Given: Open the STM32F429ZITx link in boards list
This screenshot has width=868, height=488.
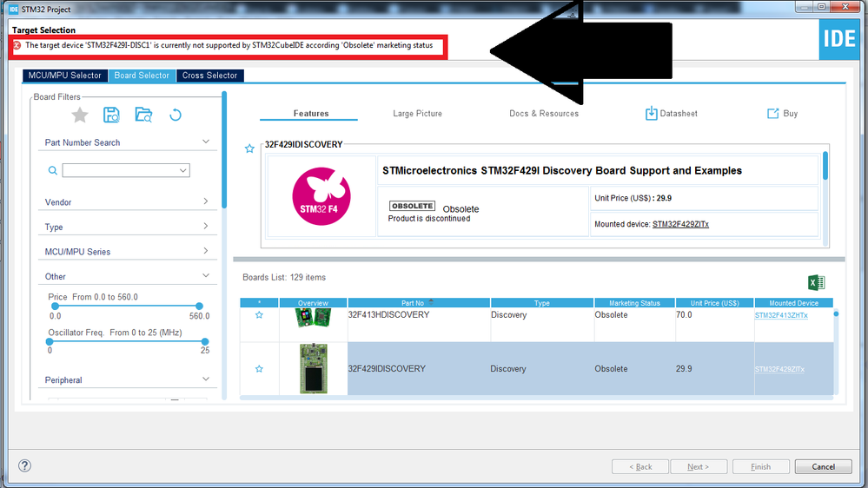Looking at the screenshot, I should [x=779, y=369].
